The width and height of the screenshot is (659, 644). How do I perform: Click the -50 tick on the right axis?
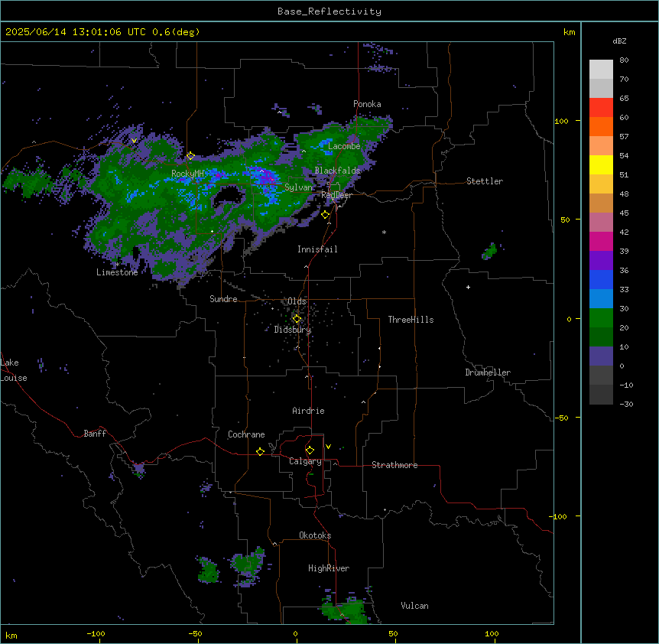[561, 418]
